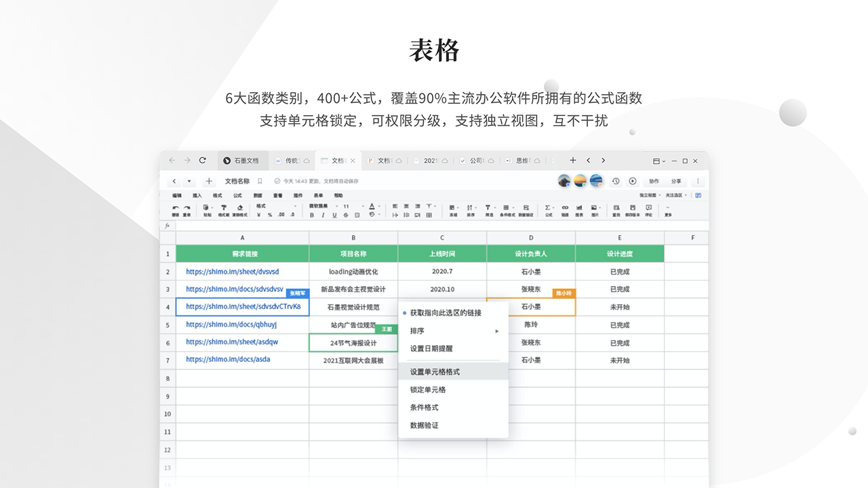Insert a chart with chart icon
This screenshot has width=868, height=488.
coord(579,208)
